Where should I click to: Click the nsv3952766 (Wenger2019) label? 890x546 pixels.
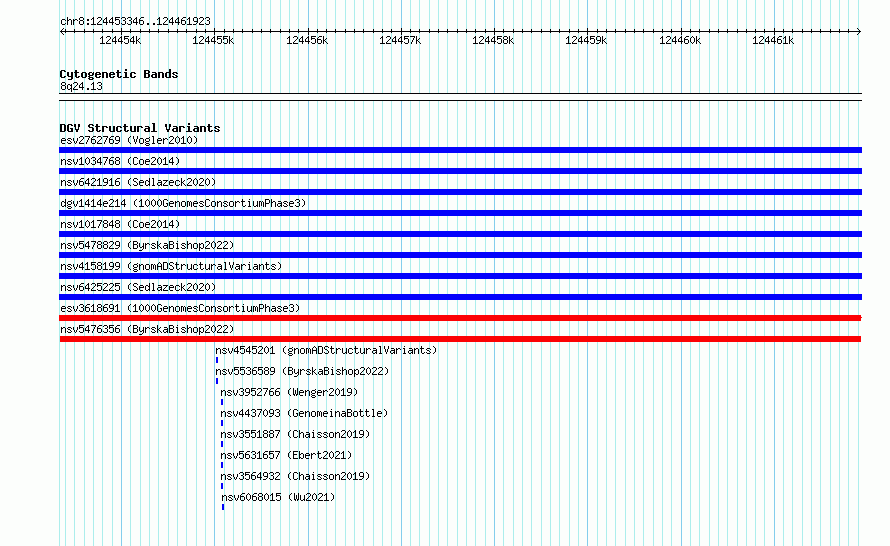[289, 392]
